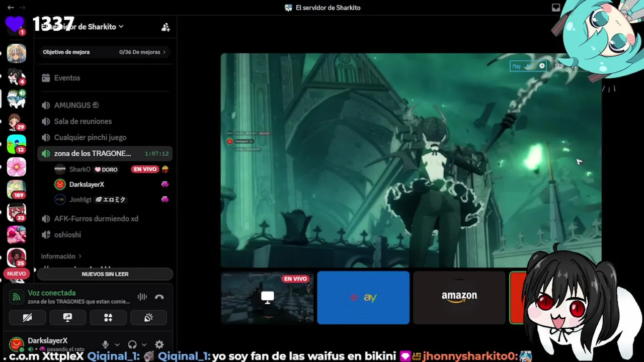This screenshot has height=362, width=644.
Task: Open the soundboard button
Action: tap(148, 317)
